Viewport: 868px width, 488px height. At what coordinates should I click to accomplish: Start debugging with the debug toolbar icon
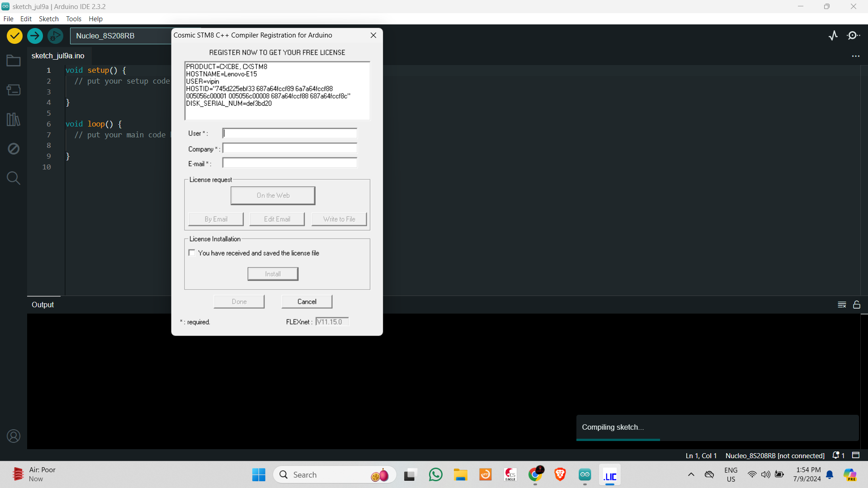click(x=55, y=36)
